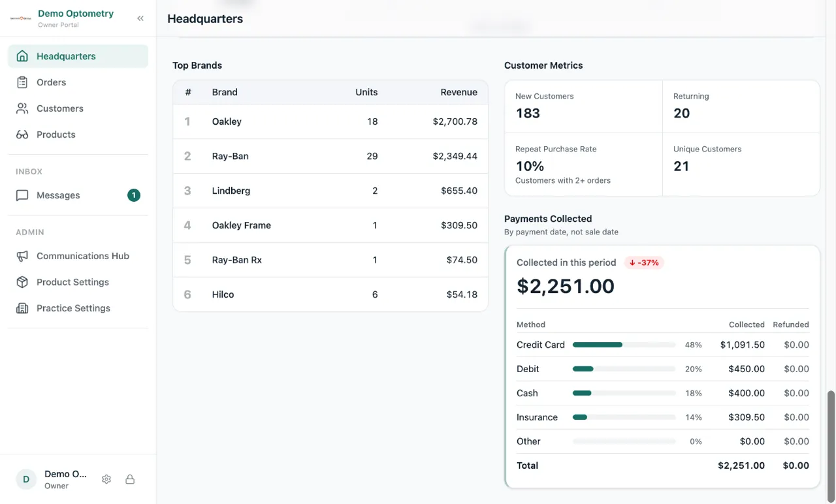836x504 pixels.
Task: Click the -37% change badge
Action: coord(644,262)
